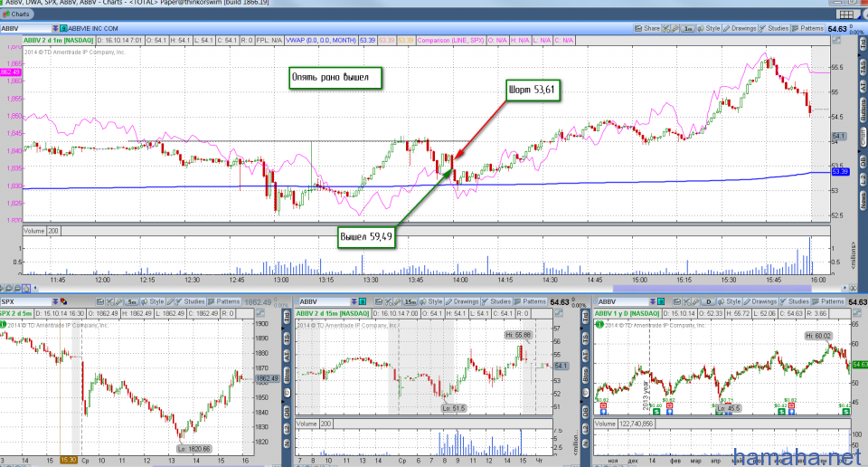The height and width of the screenshot is (467, 868).
Task: Click the wrench icon in ABBV 15m chart
Action: pyautogui.click(x=397, y=302)
